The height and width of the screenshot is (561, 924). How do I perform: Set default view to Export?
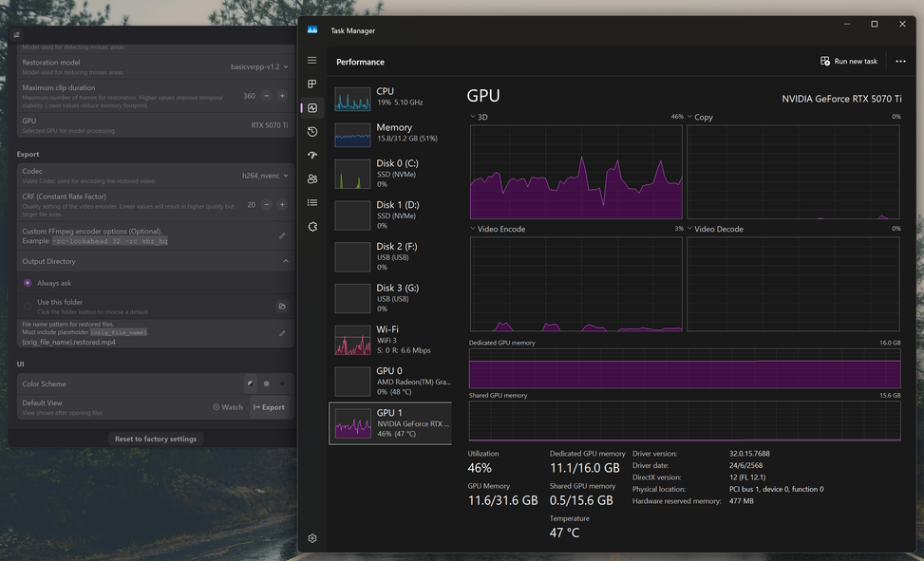[x=269, y=407]
